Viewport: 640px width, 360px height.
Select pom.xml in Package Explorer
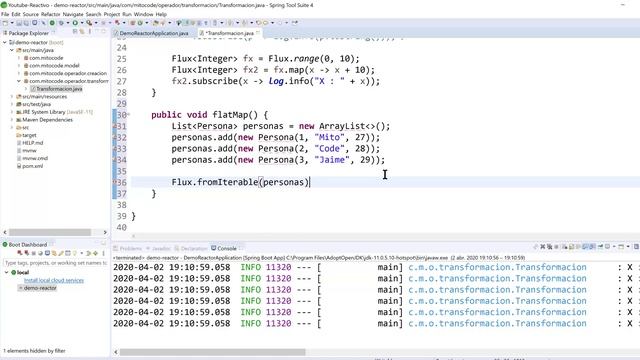[x=32, y=166]
